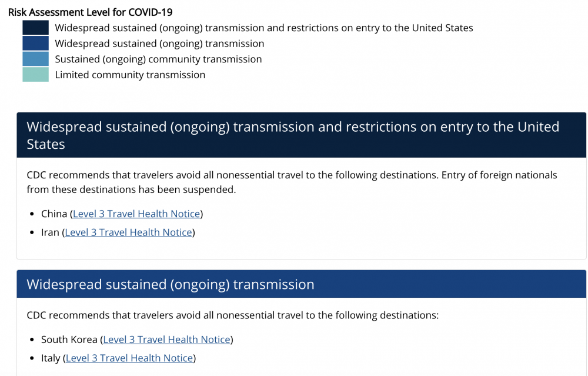Click the teal limited transmission legend swatch
588x376 pixels.
(35, 75)
